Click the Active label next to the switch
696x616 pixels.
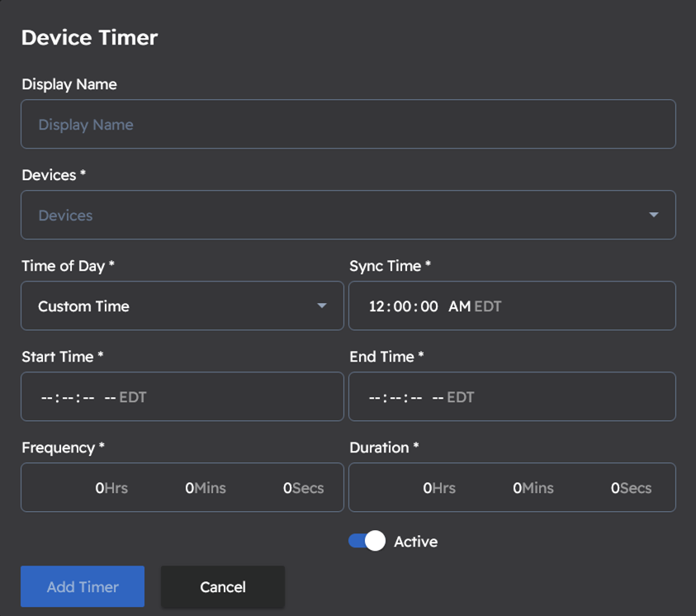click(x=415, y=541)
